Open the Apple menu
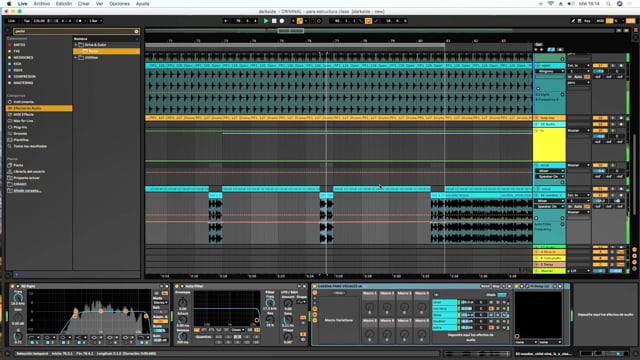The width and height of the screenshot is (640, 360). pyautogui.click(x=9, y=4)
